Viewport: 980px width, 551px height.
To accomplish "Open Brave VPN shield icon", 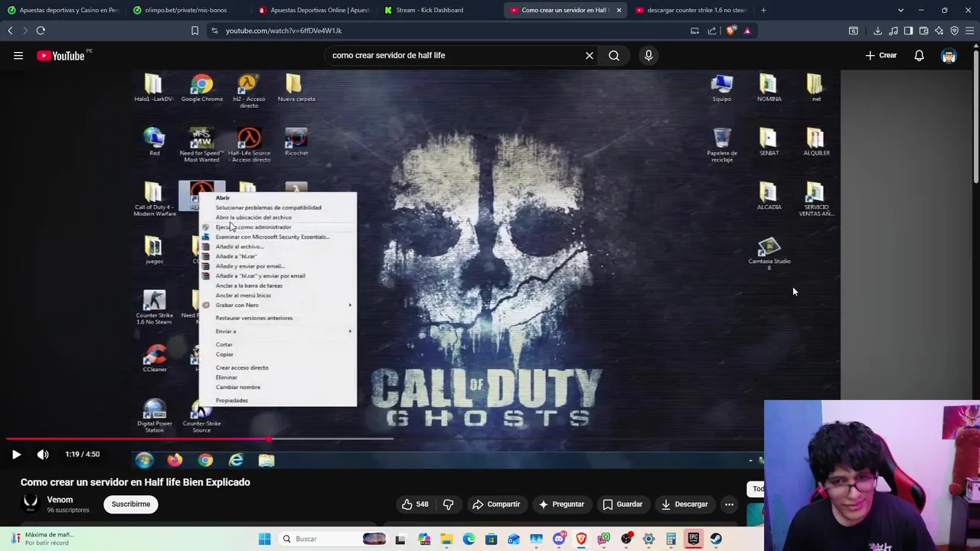I will [x=954, y=31].
